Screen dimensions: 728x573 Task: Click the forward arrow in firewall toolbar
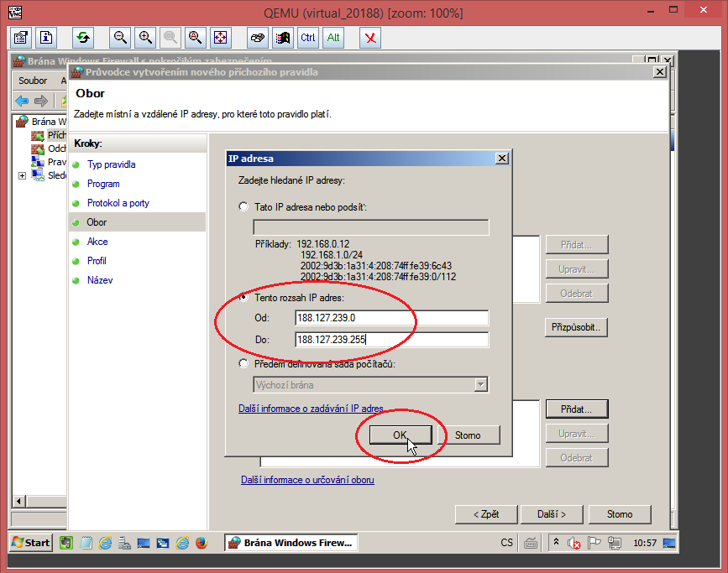pyautogui.click(x=41, y=100)
